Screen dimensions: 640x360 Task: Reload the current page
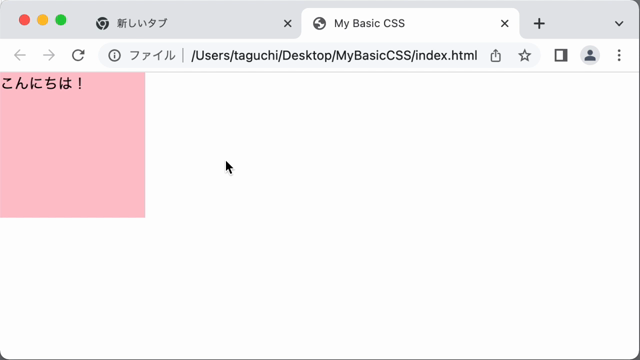pyautogui.click(x=78, y=55)
